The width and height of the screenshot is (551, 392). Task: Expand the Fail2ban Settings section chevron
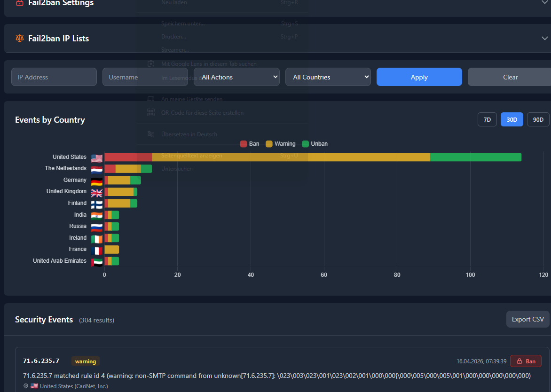coord(545,2)
